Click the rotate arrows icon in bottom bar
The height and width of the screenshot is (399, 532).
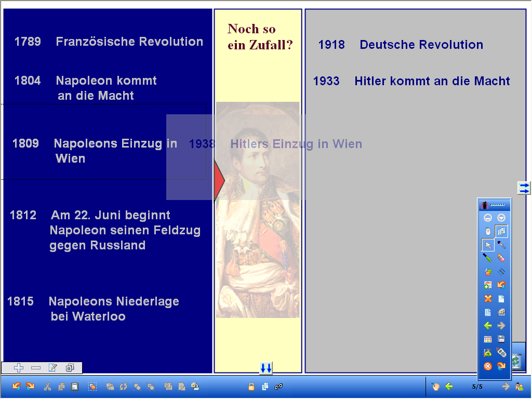124,387
